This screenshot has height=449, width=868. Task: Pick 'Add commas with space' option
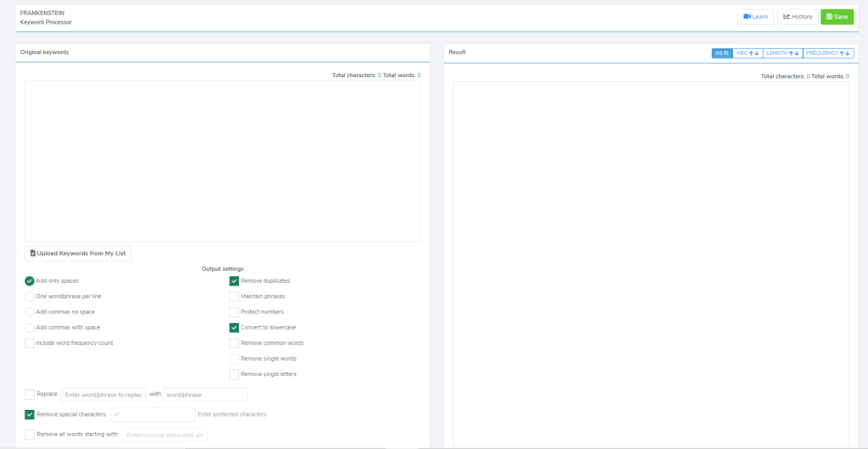[30, 327]
